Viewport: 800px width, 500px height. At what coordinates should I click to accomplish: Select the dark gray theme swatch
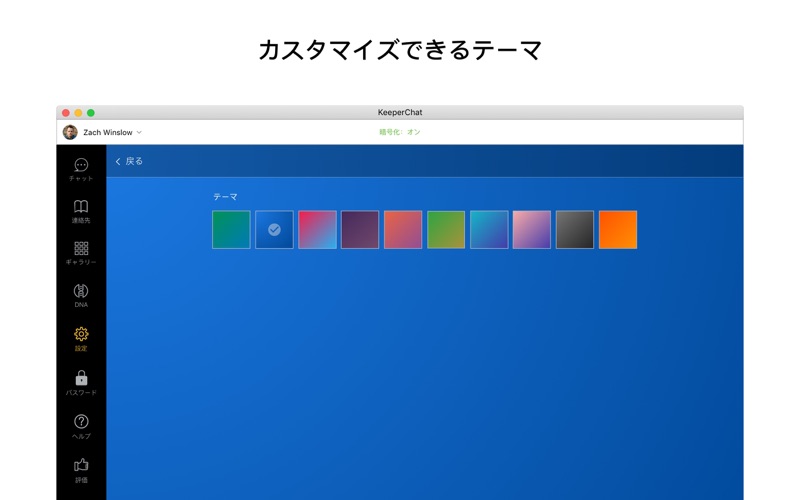(x=575, y=230)
